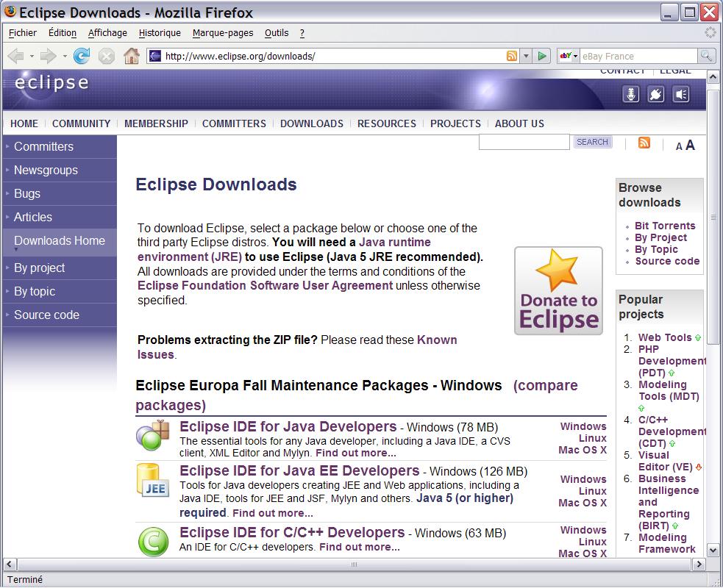723x588 pixels.
Task: Click the JEE package icon
Action: point(153,480)
